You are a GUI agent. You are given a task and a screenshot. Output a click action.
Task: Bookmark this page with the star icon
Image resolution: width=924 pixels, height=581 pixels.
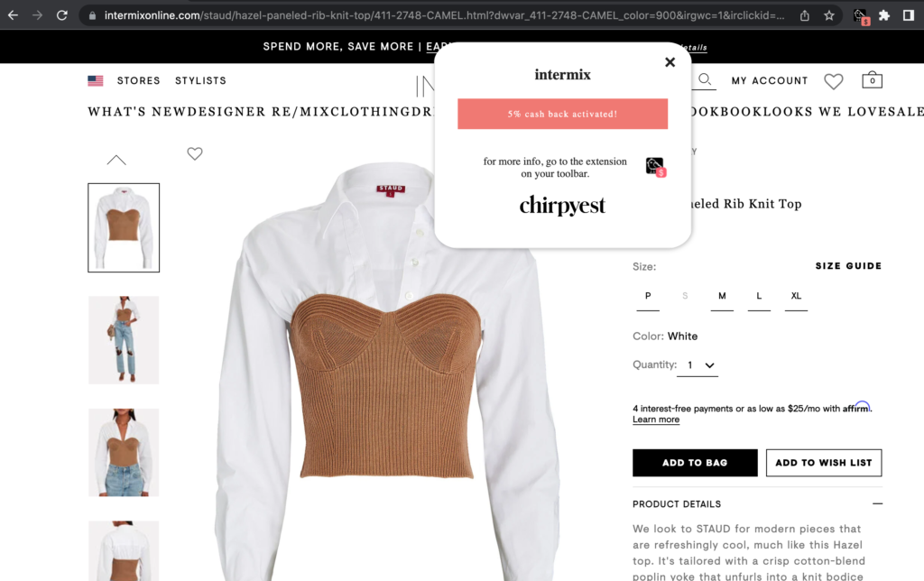(x=829, y=16)
